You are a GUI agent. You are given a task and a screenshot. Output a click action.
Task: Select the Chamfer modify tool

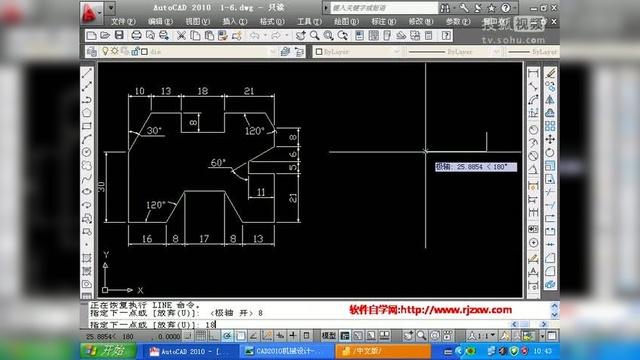tap(550, 258)
